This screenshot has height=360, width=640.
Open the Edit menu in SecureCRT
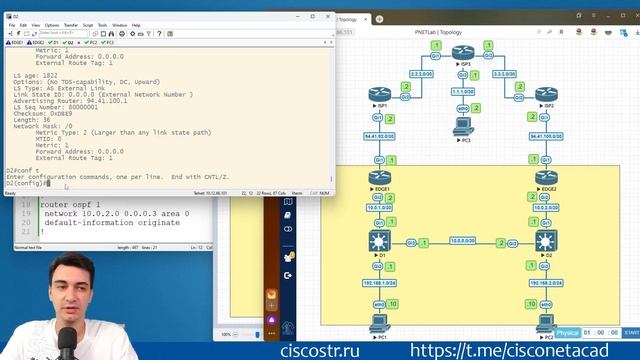coord(23,25)
